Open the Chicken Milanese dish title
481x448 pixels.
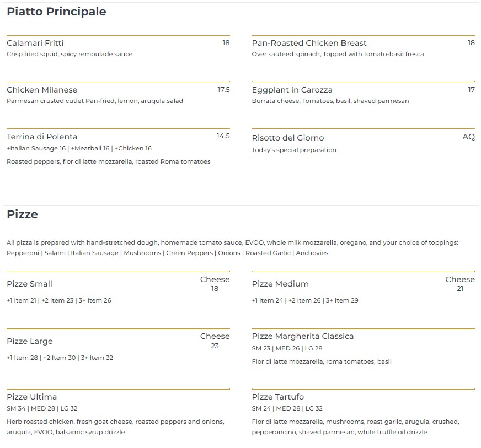[42, 90]
